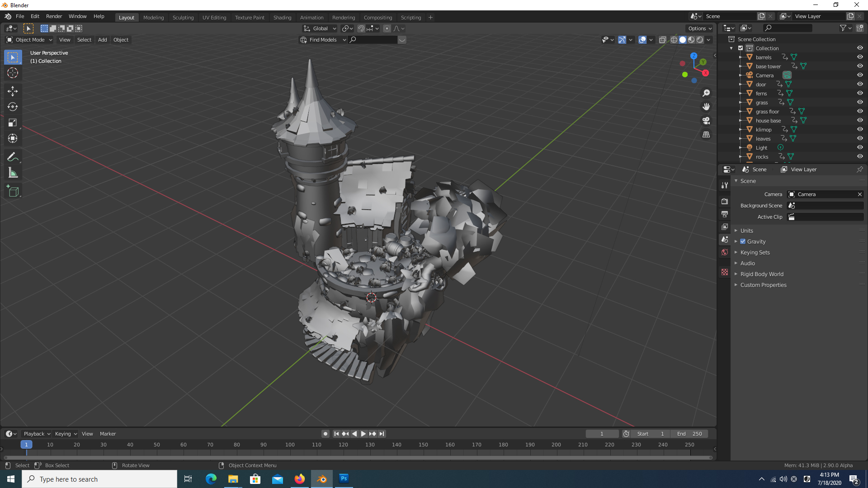Expand the Units section
This screenshot has height=488, width=868.
747,230
